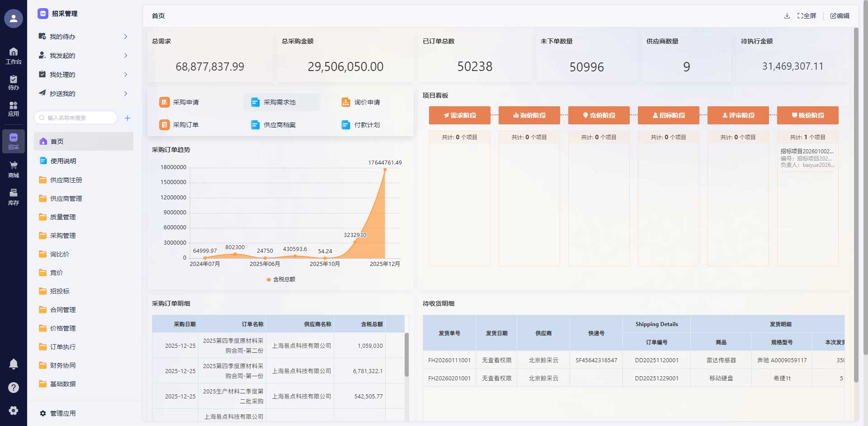The image size is (868, 426).
Task: Click order number DD20251229001
Action: click(656, 379)
